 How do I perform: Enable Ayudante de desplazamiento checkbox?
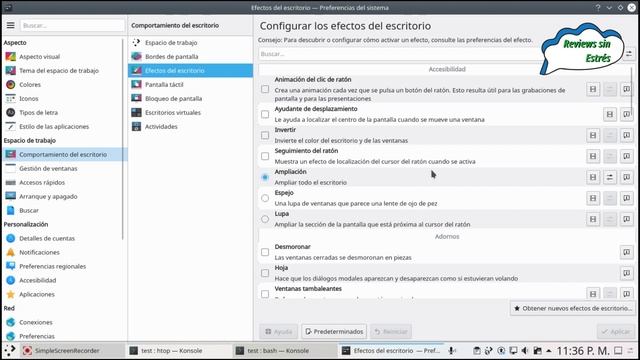(x=265, y=114)
